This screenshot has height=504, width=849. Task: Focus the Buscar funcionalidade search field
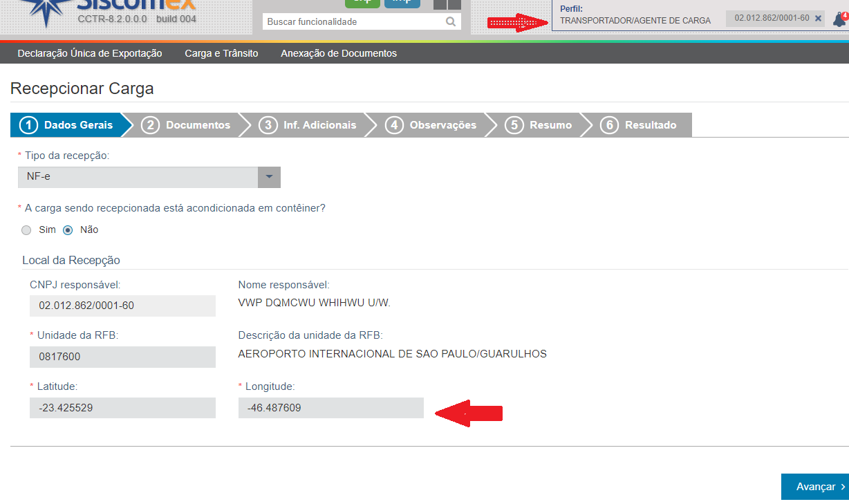(362, 22)
